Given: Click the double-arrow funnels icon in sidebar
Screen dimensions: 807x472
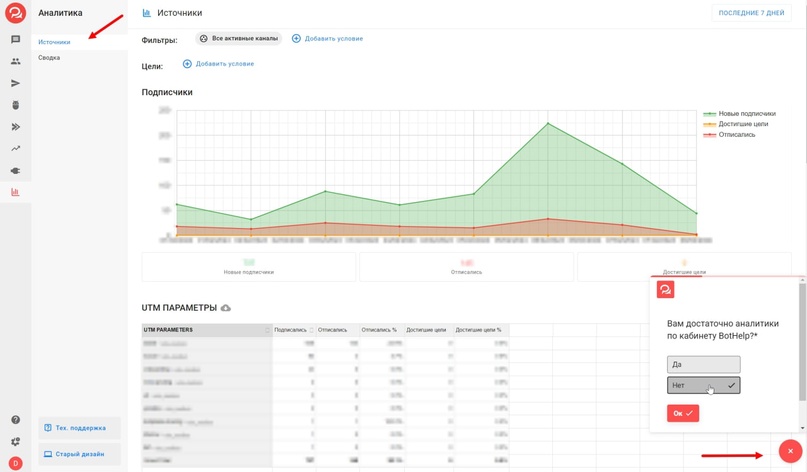Looking at the screenshot, I should pos(15,127).
